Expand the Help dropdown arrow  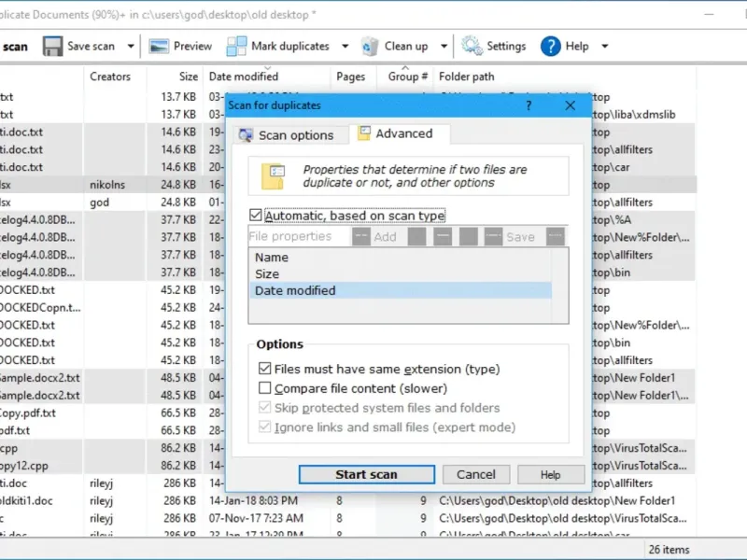pyautogui.click(x=604, y=46)
